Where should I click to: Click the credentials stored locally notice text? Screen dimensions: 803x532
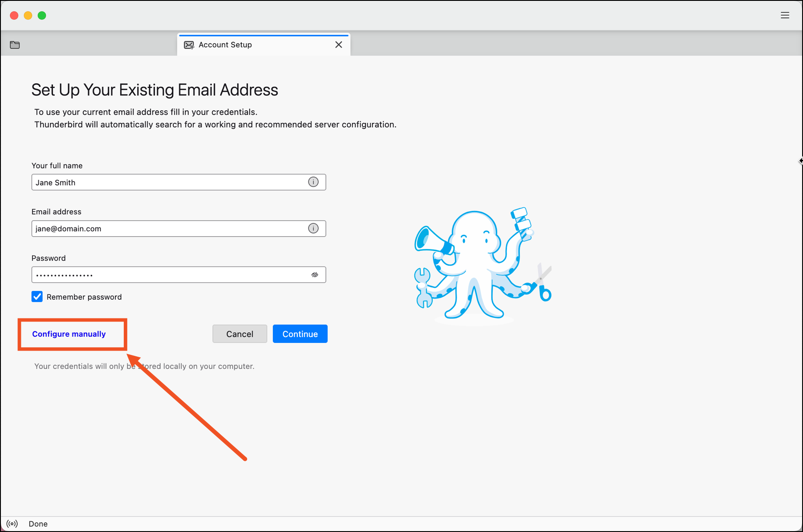coord(144,366)
